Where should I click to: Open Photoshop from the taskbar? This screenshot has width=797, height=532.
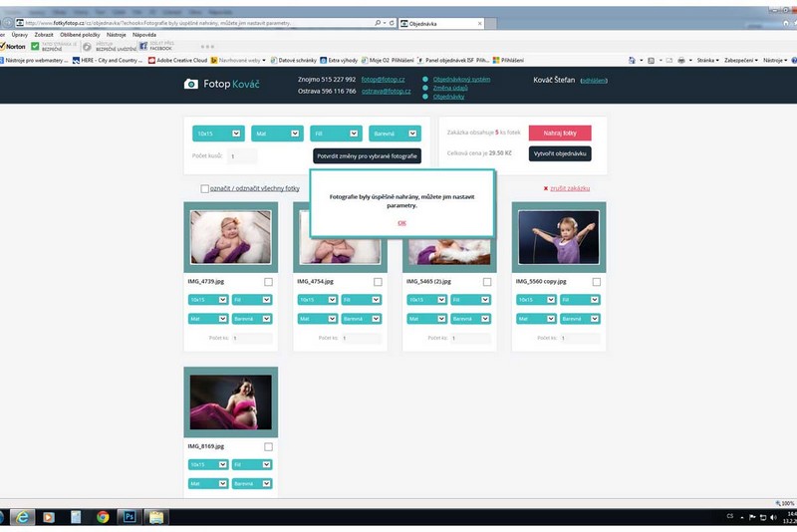tap(130, 517)
